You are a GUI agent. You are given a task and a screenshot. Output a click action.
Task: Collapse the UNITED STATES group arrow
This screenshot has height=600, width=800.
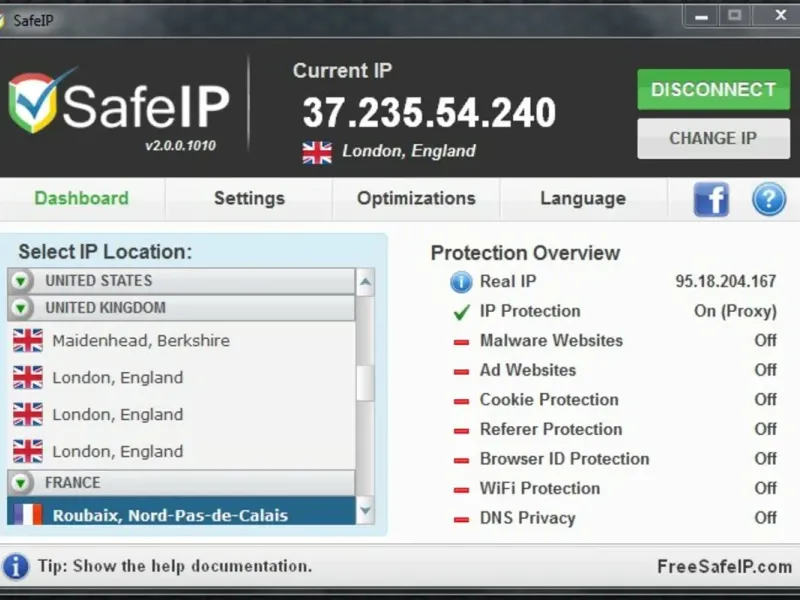pyautogui.click(x=21, y=281)
